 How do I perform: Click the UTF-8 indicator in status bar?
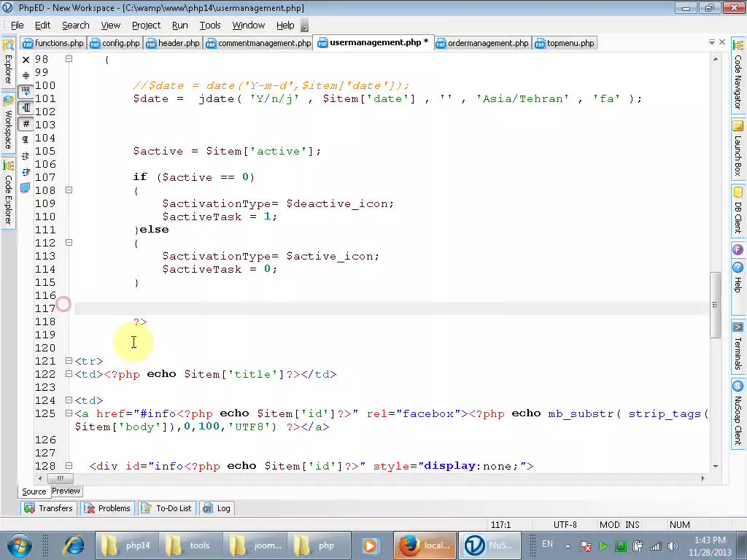565,524
